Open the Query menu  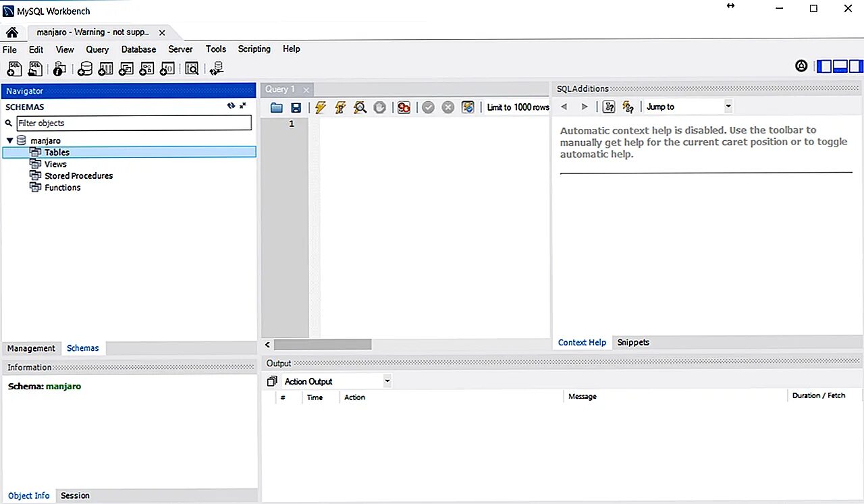tap(97, 49)
